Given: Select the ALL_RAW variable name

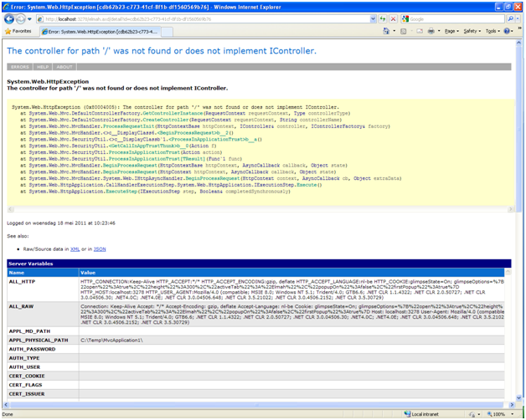Looking at the screenshot, I should (21, 306).
